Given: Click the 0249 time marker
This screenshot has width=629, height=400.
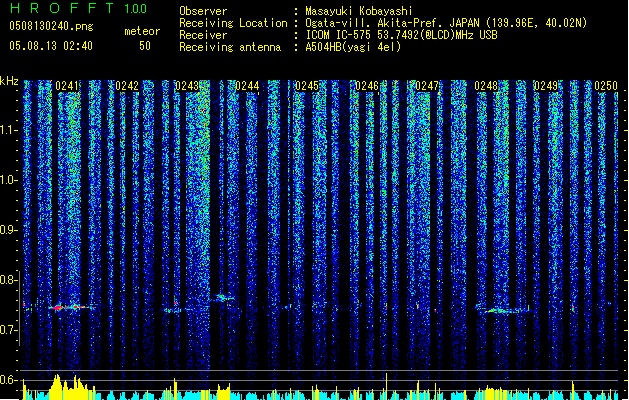Looking at the screenshot, I should (546, 86).
